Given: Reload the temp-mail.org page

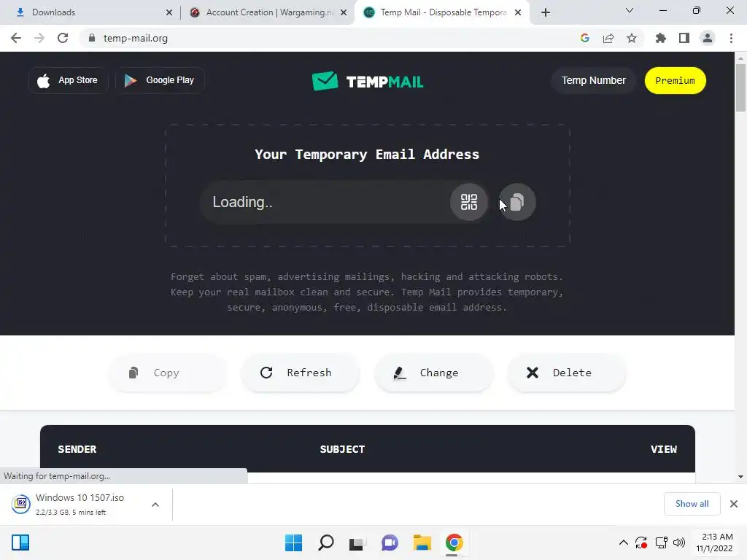Looking at the screenshot, I should (x=63, y=38).
